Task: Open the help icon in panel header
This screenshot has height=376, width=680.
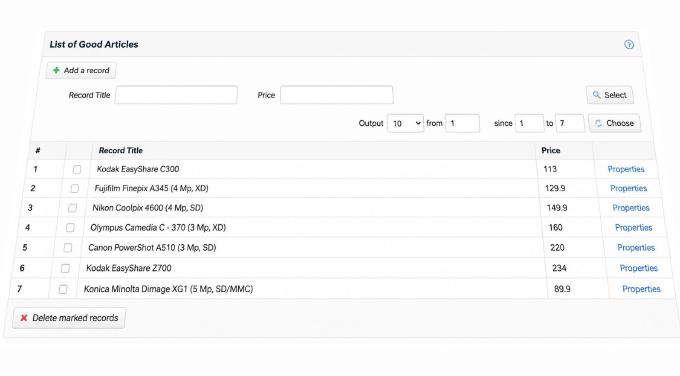Action: (629, 44)
